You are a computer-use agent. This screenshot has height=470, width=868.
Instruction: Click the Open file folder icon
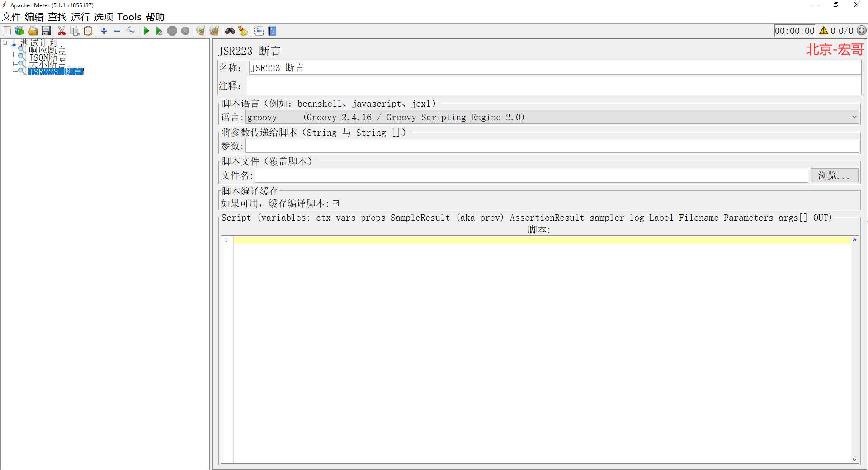pos(33,31)
